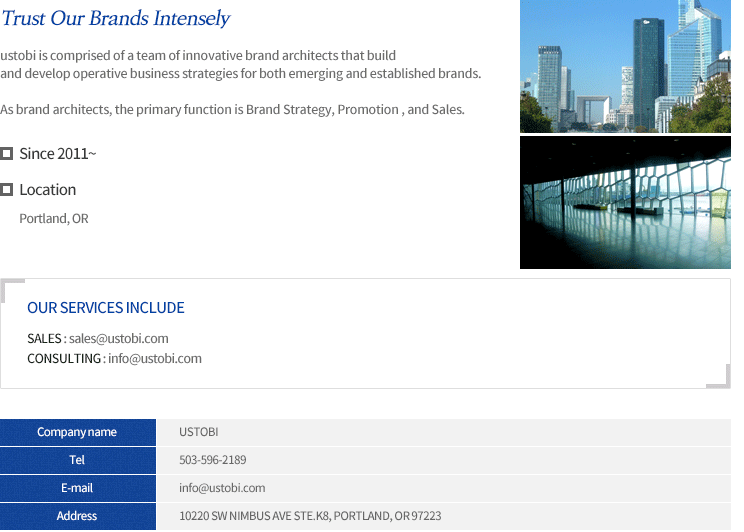
Task: Open the glass interior building photo
Action: coord(625,203)
